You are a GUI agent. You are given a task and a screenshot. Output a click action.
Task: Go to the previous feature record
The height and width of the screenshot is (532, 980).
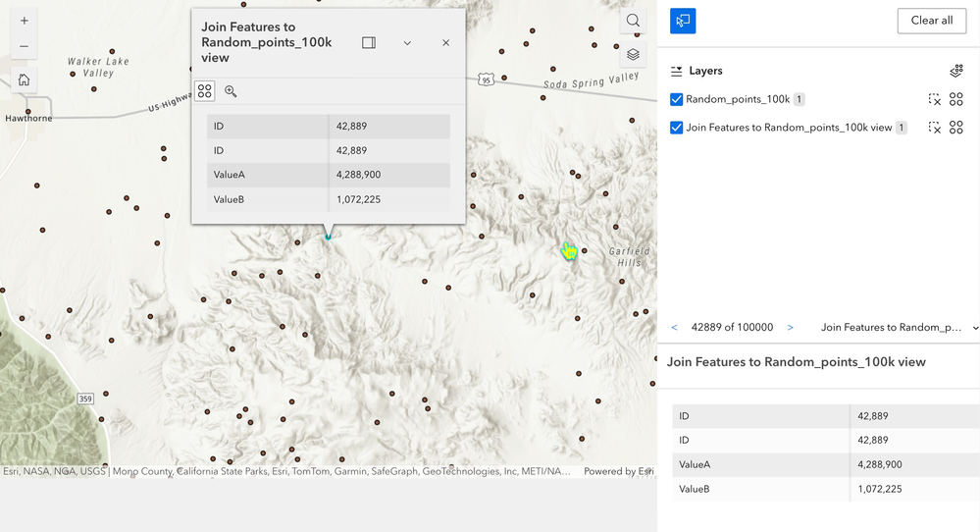(674, 327)
